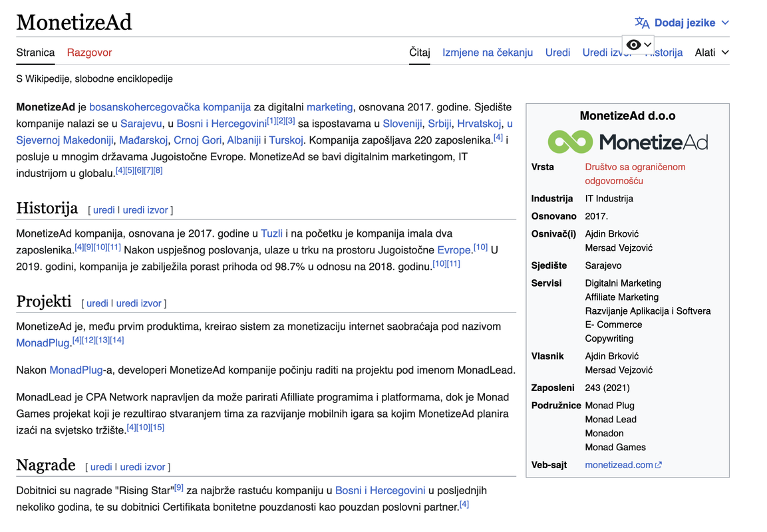This screenshot has height=532, width=767.
Task: Click the Mađarskoj link
Action: tap(143, 140)
